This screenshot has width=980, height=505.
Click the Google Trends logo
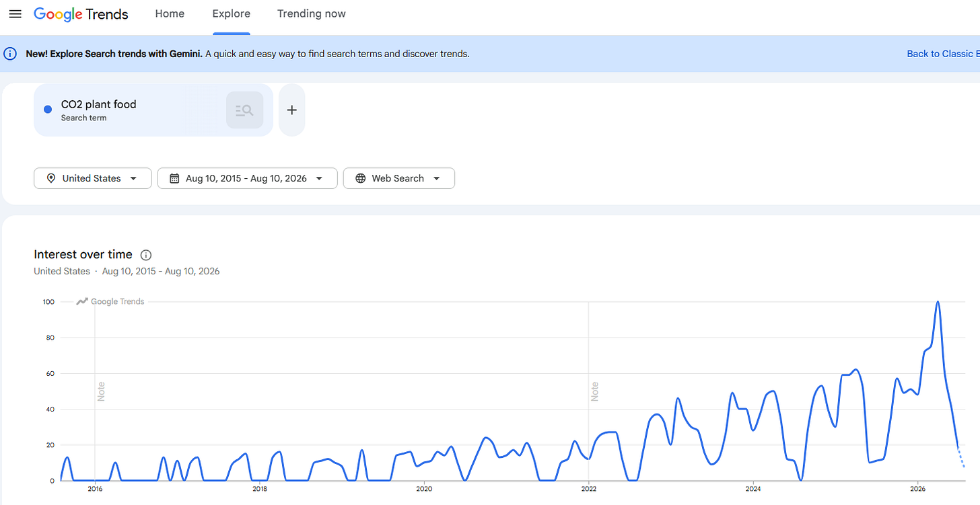(81, 14)
